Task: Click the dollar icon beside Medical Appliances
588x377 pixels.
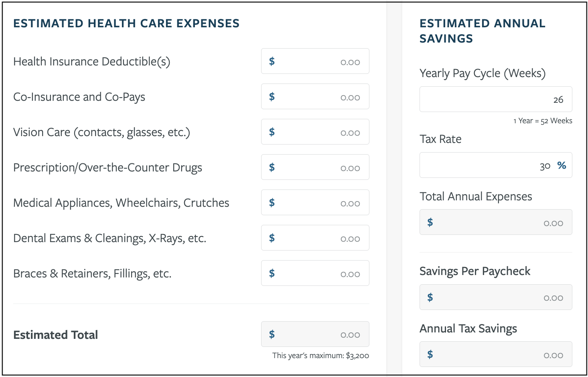Action: 272,203
